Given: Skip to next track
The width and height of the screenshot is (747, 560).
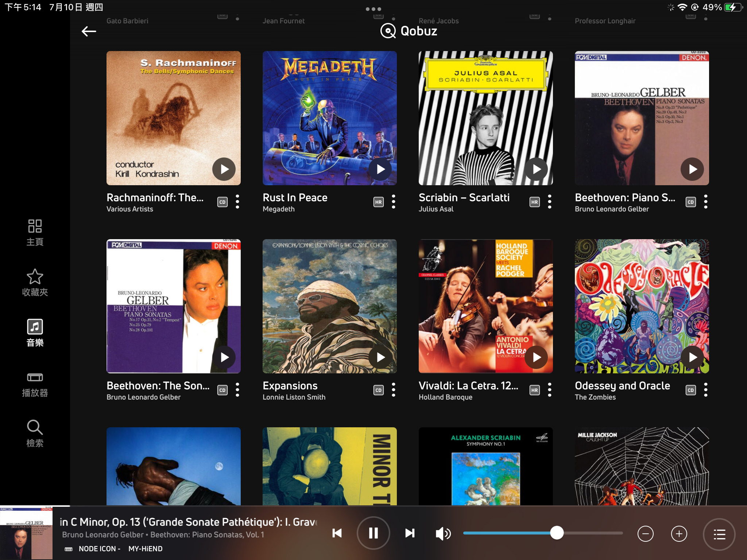Looking at the screenshot, I should [x=410, y=533].
